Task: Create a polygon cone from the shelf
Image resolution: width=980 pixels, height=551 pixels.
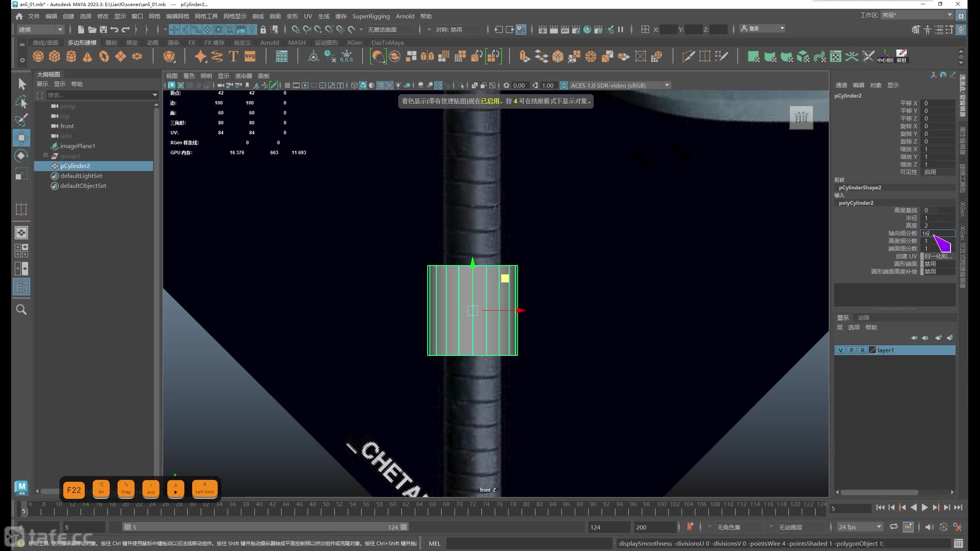Action: tap(87, 57)
